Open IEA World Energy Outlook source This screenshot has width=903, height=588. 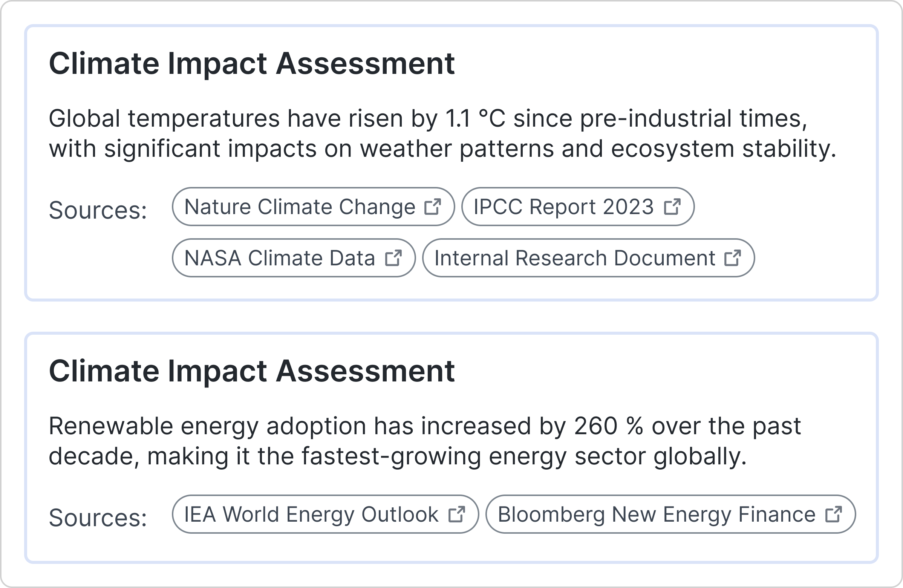coord(311,514)
